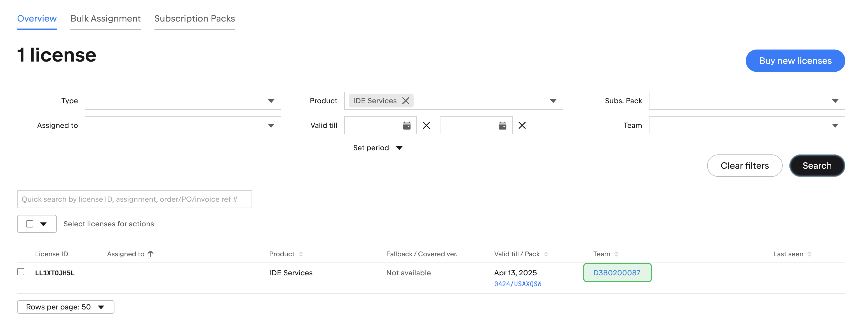Screen dimensions: 868x324
Task: Clear the end date filter value
Action: (x=522, y=125)
